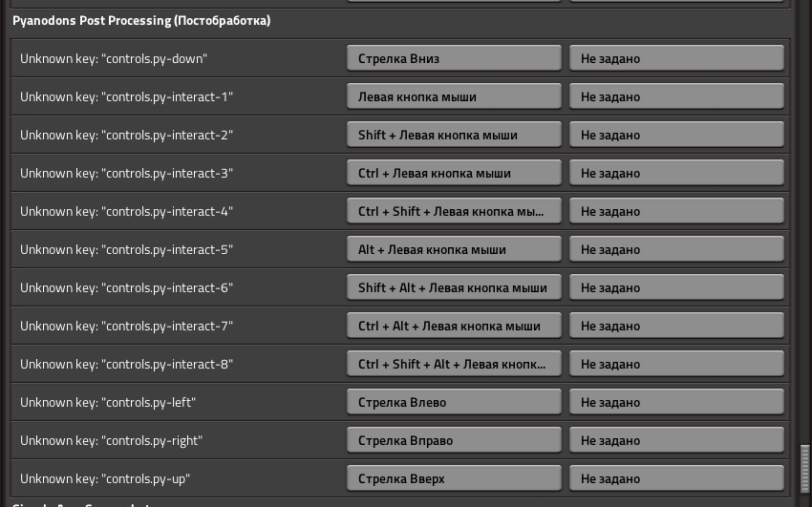This screenshot has height=507, width=812.
Task: Click "Стрелка Влево" binding button
Action: pyautogui.click(x=454, y=402)
